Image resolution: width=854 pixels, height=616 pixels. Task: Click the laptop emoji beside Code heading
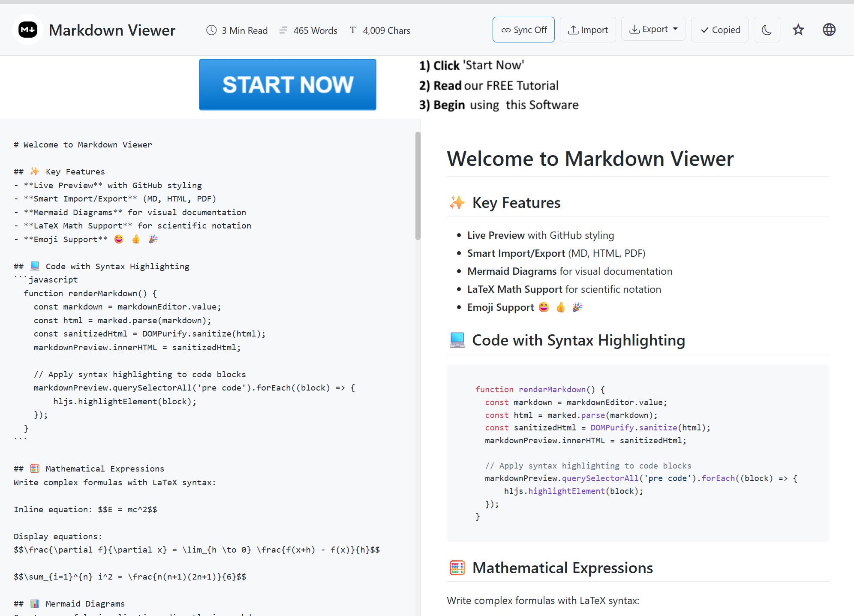(x=457, y=340)
